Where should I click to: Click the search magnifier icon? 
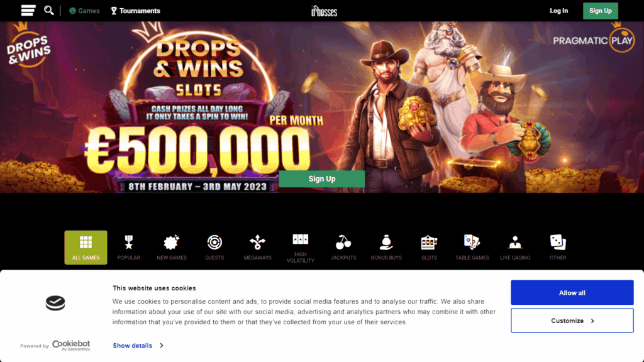(49, 10)
